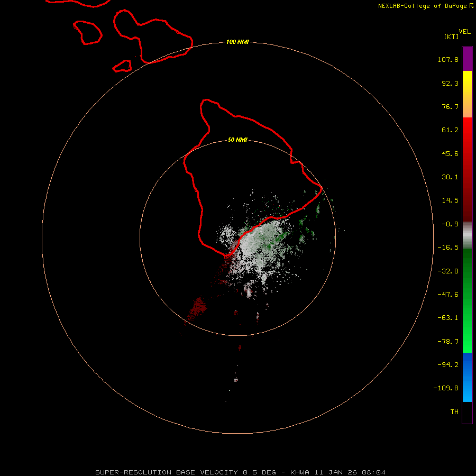
Task: Select the 76.7 legend value
Action: click(x=450, y=106)
